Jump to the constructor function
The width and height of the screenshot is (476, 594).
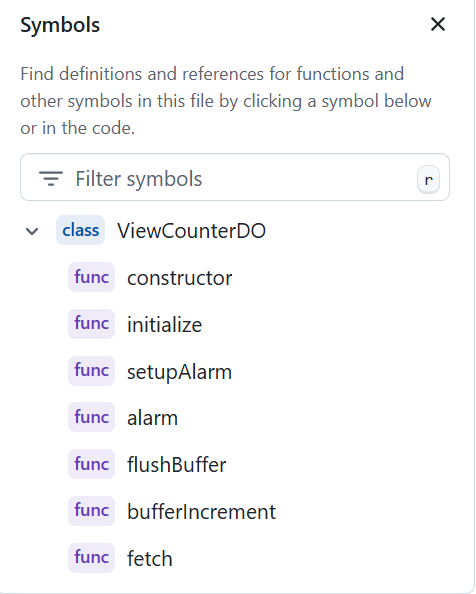[179, 278]
